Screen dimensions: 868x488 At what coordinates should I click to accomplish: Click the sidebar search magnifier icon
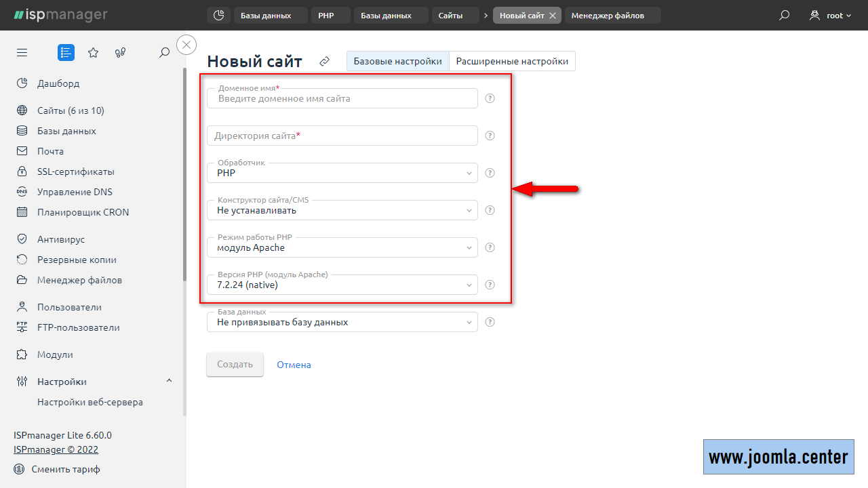pos(164,53)
